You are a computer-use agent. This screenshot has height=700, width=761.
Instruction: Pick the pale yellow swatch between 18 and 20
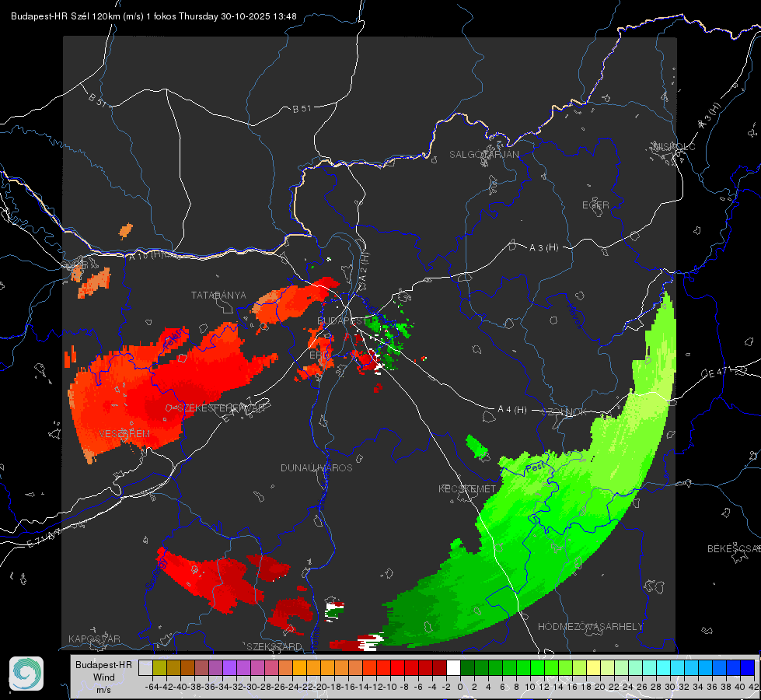(594, 667)
